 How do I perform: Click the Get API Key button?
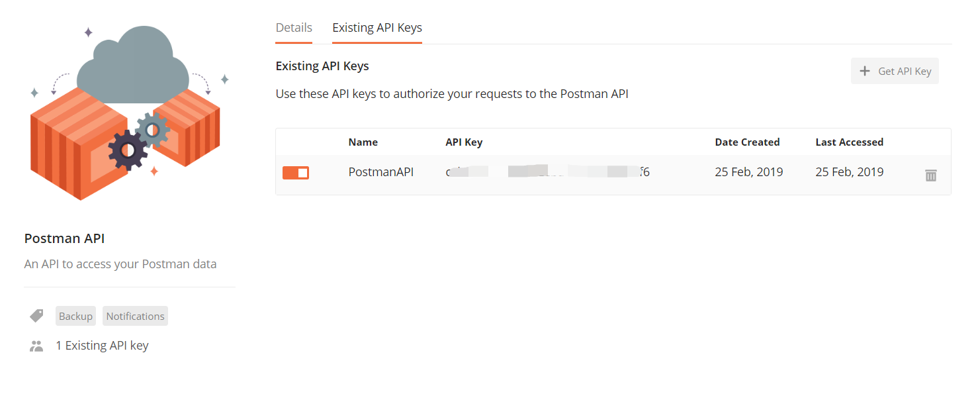point(895,71)
